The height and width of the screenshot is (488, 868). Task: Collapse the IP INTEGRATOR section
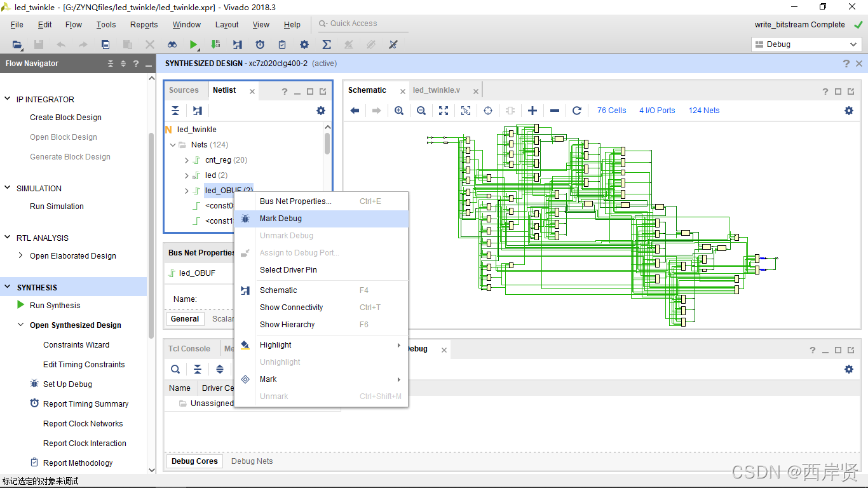point(8,99)
